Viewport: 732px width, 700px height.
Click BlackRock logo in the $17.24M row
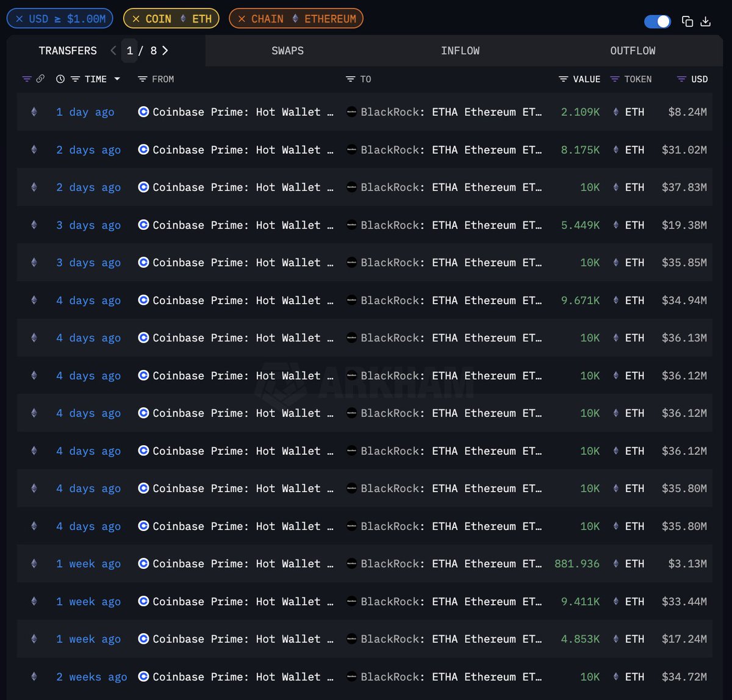(351, 639)
